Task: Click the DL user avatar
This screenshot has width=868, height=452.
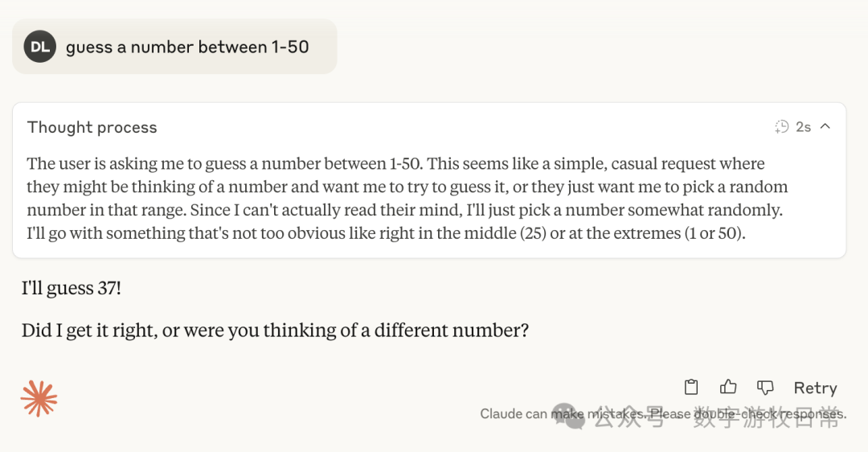Action: coord(40,47)
